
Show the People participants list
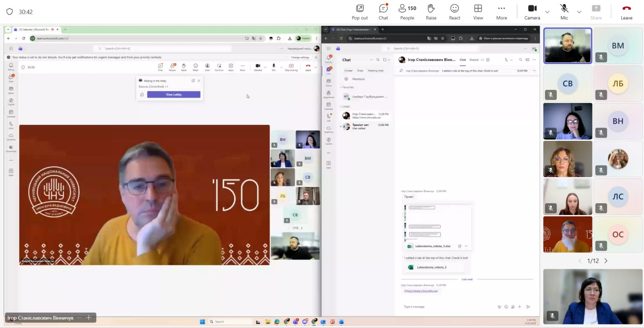[407, 12]
